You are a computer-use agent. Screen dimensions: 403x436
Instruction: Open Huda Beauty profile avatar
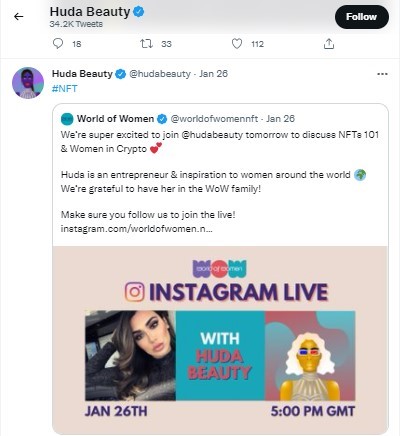coord(28,83)
